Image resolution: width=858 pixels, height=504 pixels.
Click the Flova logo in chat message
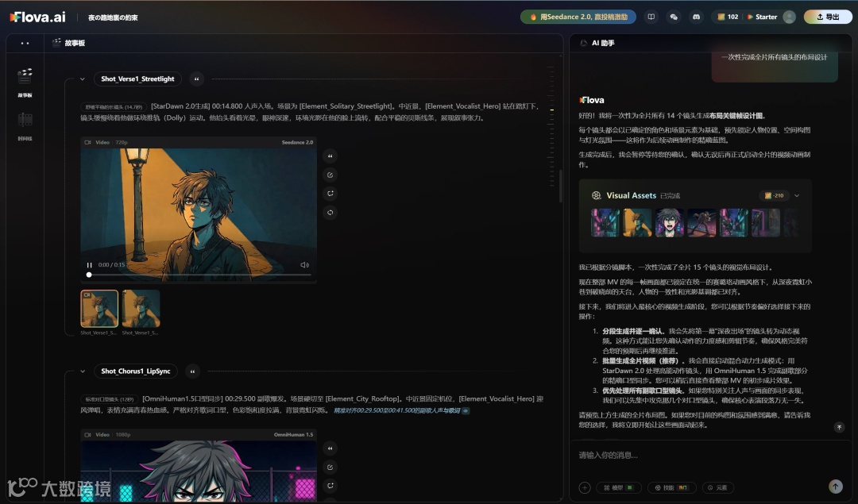[592, 101]
